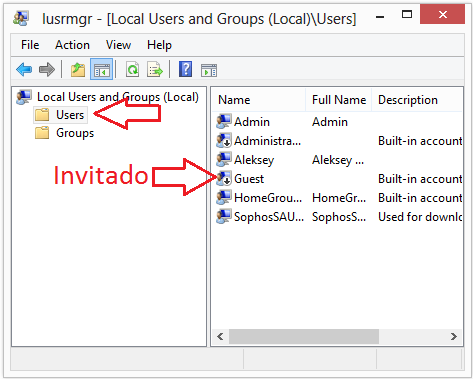Sort list by Name column header
This screenshot has width=473, height=379.
tap(258, 100)
